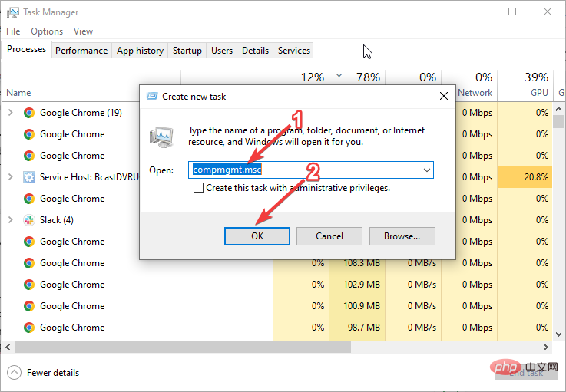The height and width of the screenshot is (392, 566).
Task: Sort by the Name column header
Action: (x=18, y=93)
